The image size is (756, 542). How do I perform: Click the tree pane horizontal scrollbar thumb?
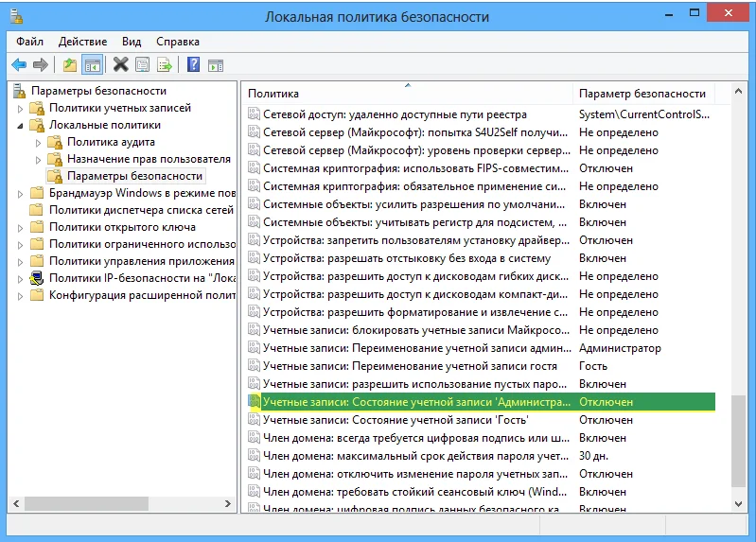[x=87, y=503]
